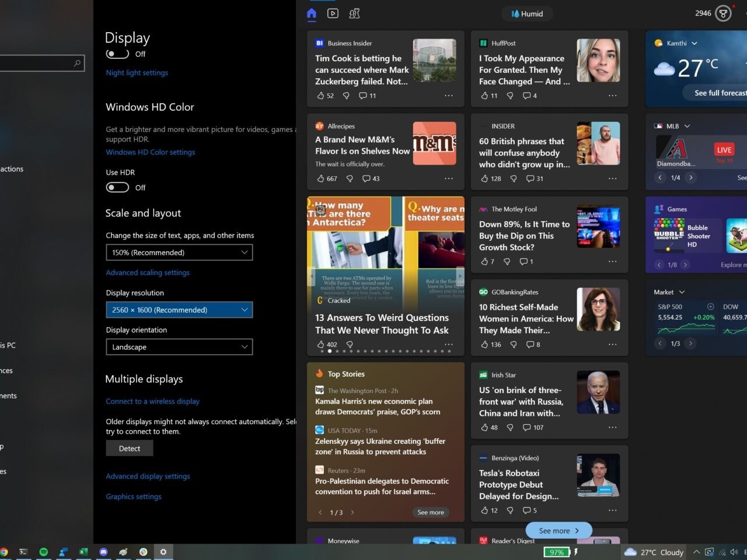Click the Detect button
The width and height of the screenshot is (747, 560).
(x=130, y=448)
